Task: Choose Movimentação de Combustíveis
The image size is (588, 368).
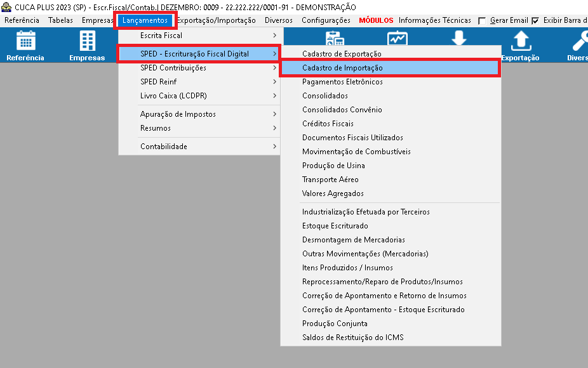Action: (x=391, y=152)
